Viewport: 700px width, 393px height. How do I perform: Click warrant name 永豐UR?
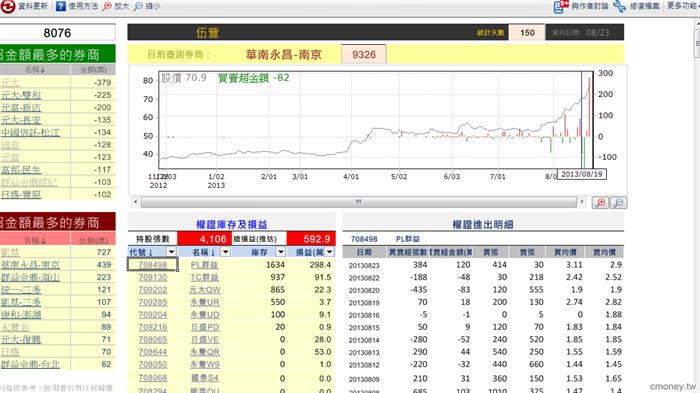(x=205, y=302)
